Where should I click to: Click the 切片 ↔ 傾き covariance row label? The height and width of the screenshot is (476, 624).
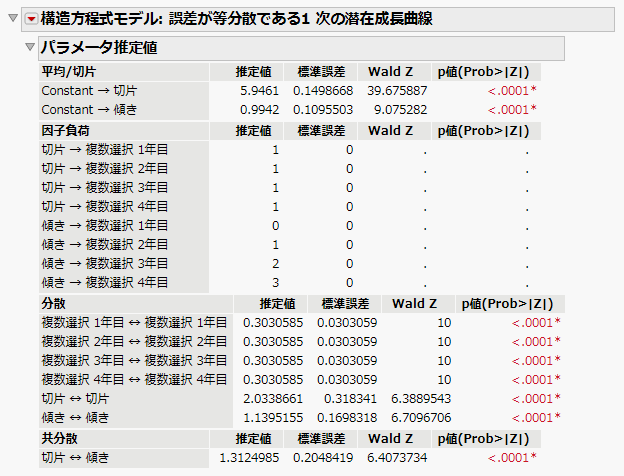(75, 458)
